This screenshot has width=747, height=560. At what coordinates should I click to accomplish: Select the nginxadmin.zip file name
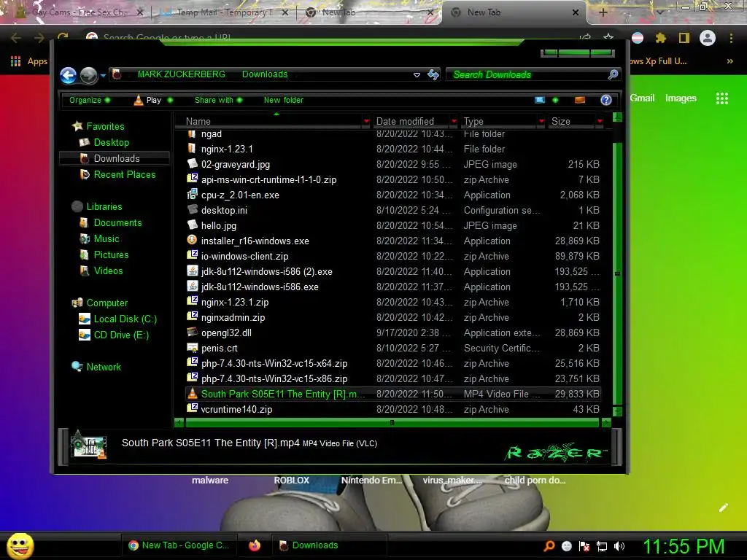[x=233, y=318]
